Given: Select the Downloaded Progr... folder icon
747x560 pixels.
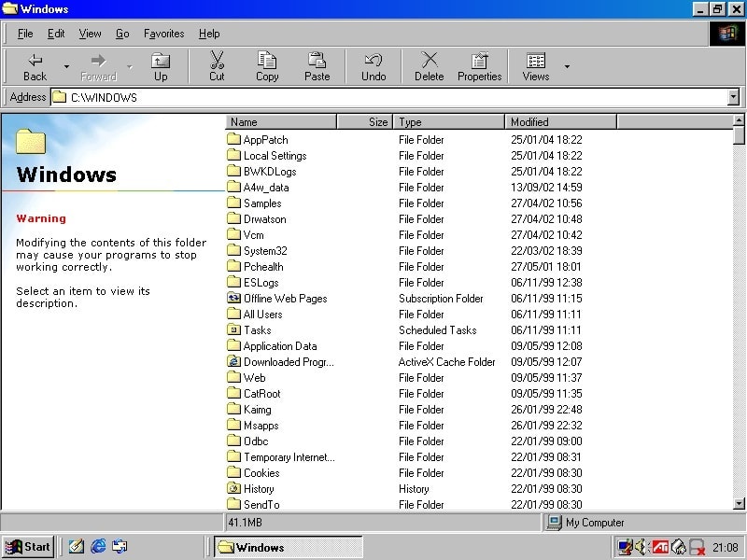Looking at the screenshot, I should (233, 361).
